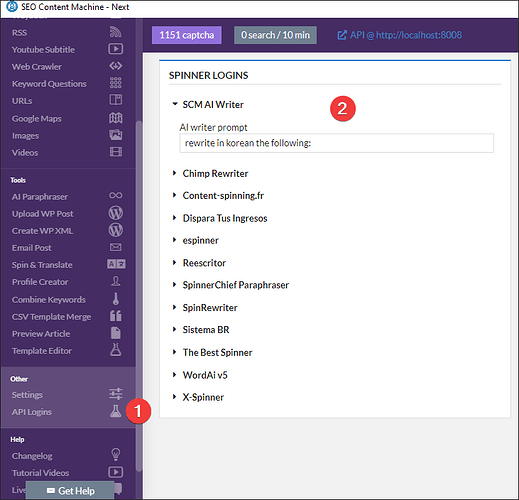Image resolution: width=519 pixels, height=500 pixels.
Task: Expand the The Best Spinner section
Action: pos(174,352)
